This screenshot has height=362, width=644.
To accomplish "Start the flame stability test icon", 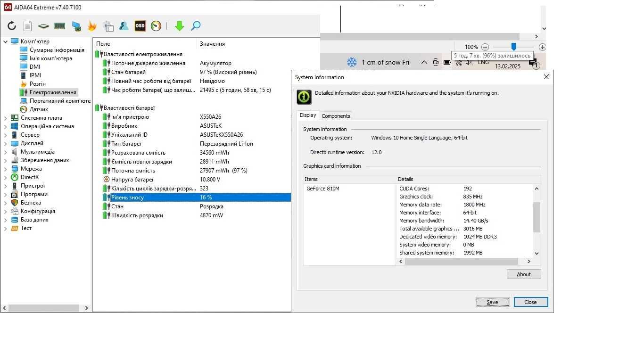I will (x=92, y=26).
